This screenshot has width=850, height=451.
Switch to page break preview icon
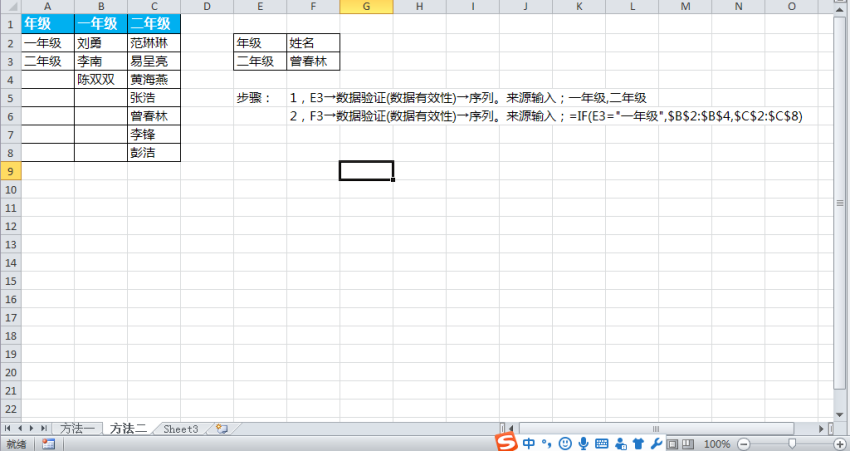(688, 444)
